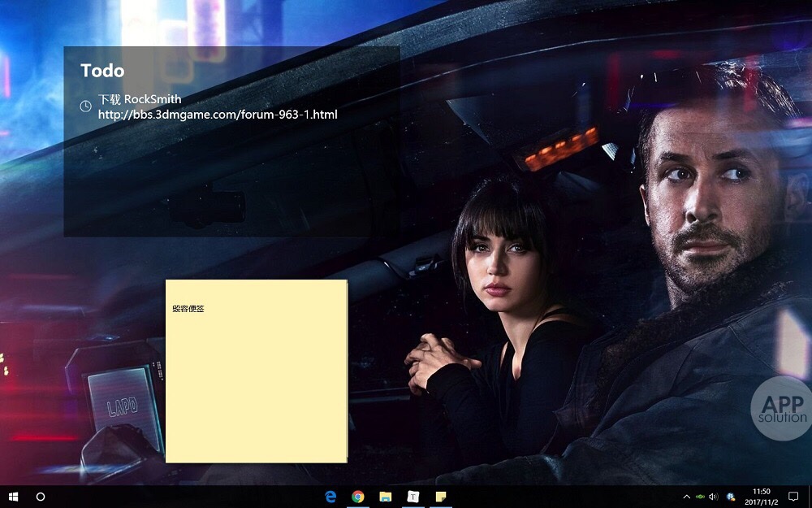
Task: Click the white T app taskbar icon
Action: coord(413,496)
